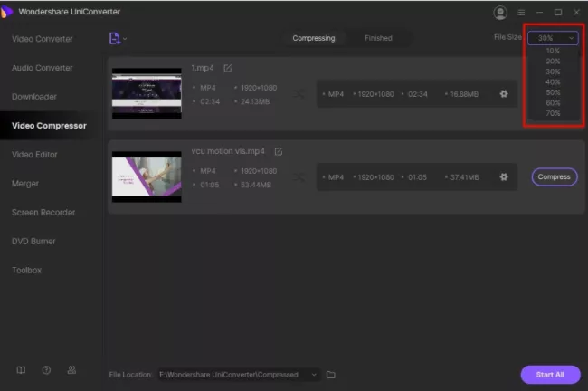
Task: Expand the File Location path dropdown
Action: point(314,375)
